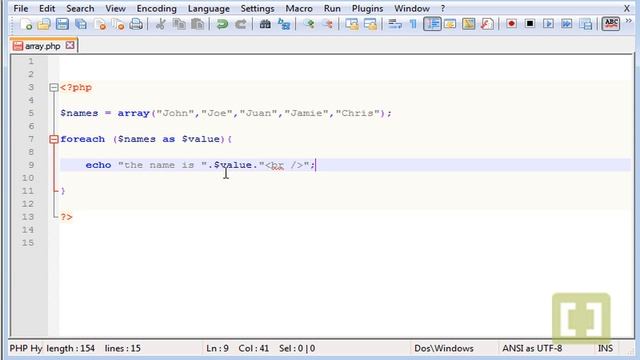Zoom out using the toolbar icon
Screen dimensions: 640x360
(x=327, y=24)
